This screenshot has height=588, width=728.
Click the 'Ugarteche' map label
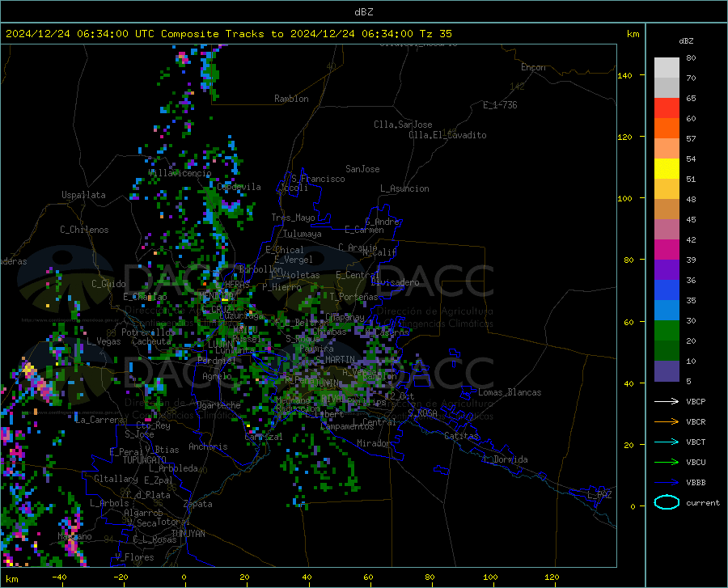[x=218, y=404]
